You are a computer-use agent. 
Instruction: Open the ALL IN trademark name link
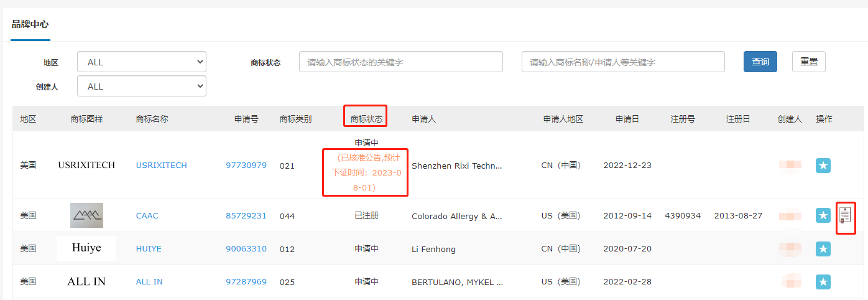(x=149, y=282)
